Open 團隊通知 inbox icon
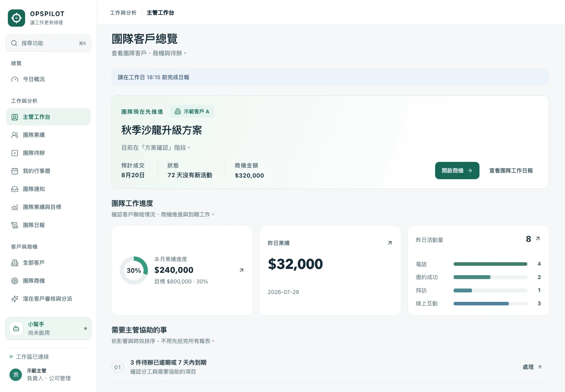The image size is (565, 392). pyautogui.click(x=15, y=189)
